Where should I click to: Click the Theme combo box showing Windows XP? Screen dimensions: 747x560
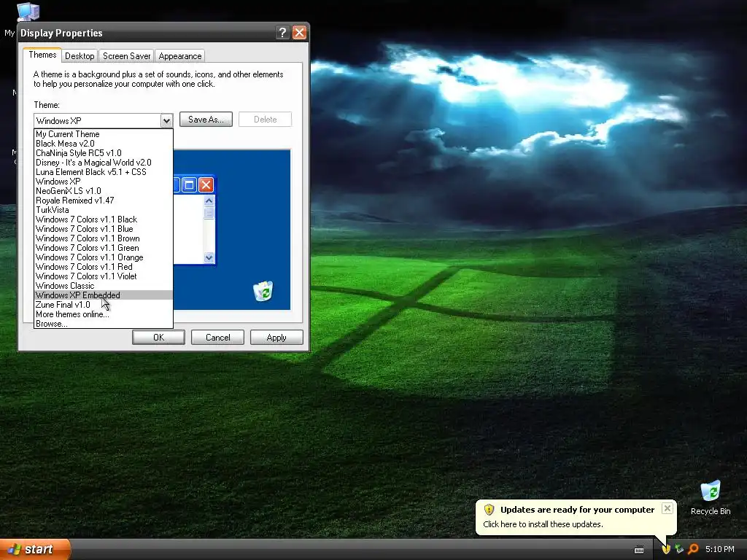(103, 120)
